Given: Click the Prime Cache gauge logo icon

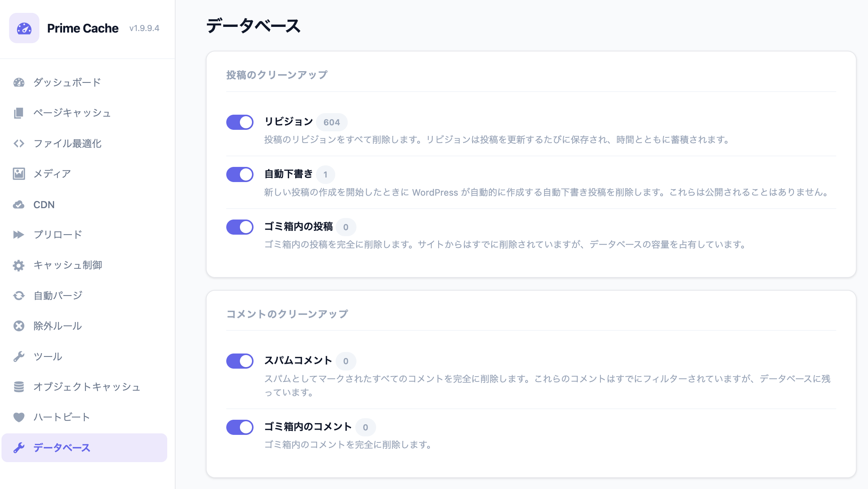Looking at the screenshot, I should (24, 28).
